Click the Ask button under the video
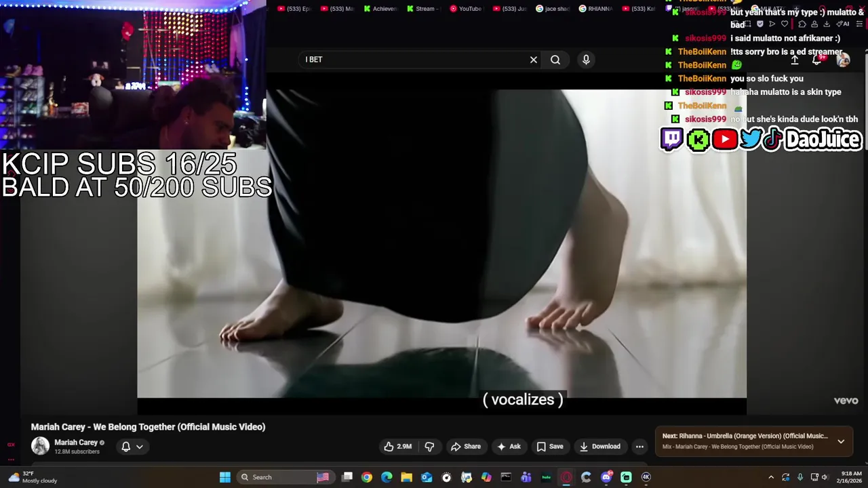Screen dimensions: 868x488 click(x=509, y=447)
